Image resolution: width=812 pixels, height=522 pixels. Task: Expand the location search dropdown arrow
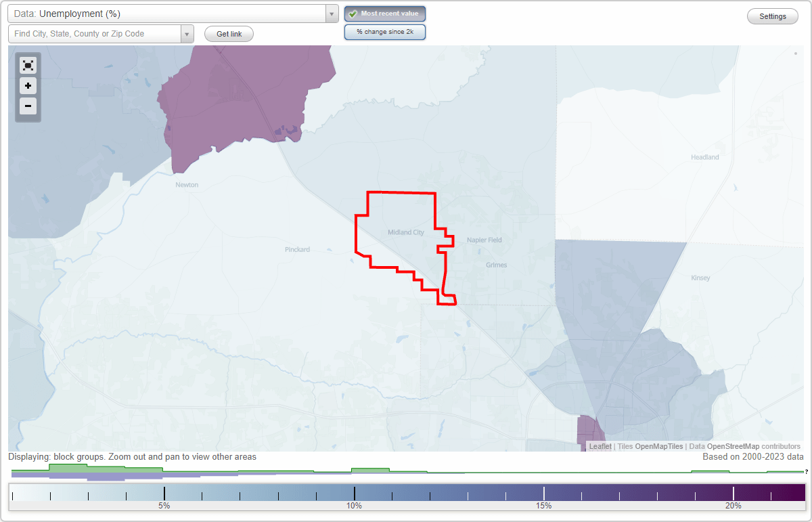187,34
